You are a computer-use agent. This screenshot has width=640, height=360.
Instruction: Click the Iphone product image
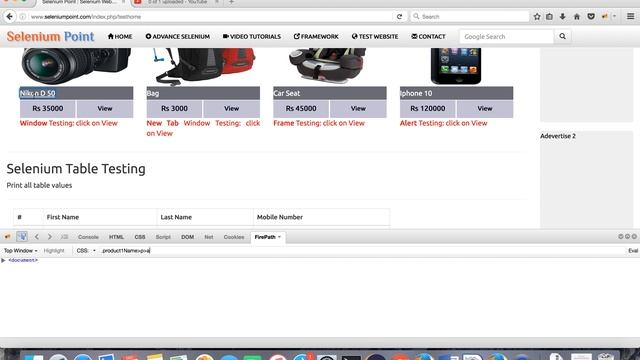pos(456,66)
